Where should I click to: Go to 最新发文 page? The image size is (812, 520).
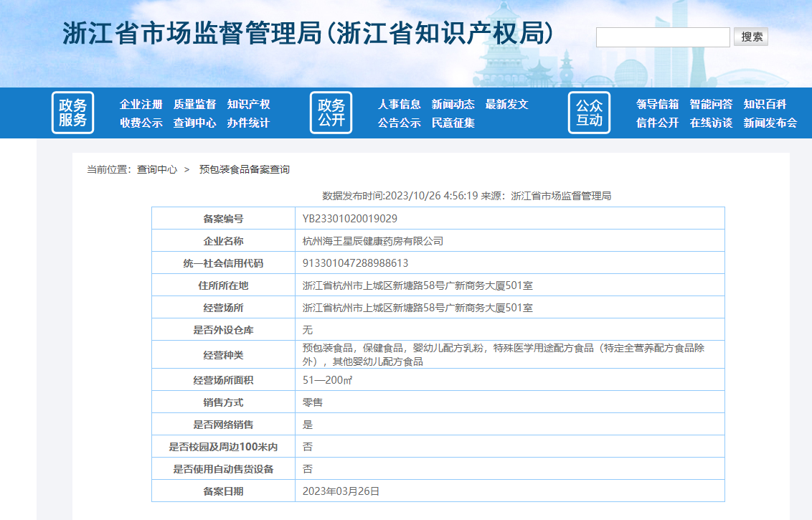506,104
